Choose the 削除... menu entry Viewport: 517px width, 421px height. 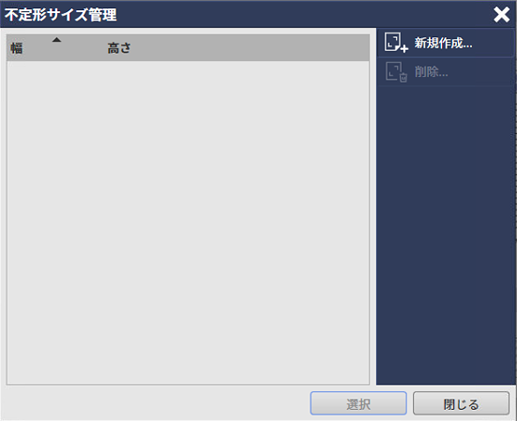point(446,72)
